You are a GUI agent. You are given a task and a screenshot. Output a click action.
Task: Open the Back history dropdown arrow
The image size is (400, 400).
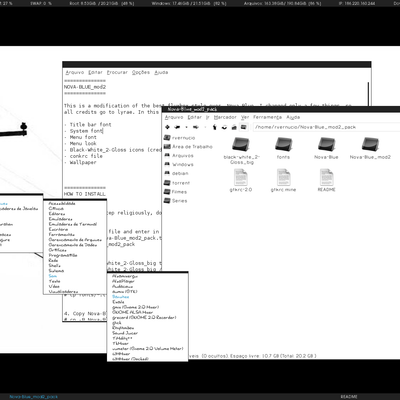coord(186,127)
